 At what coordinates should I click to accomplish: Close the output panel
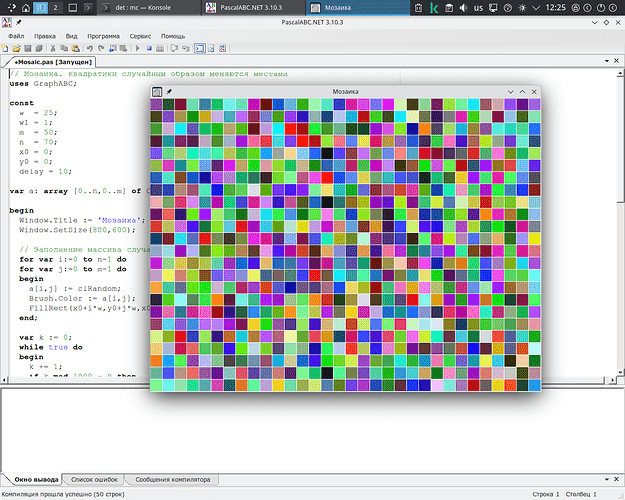click(x=616, y=479)
